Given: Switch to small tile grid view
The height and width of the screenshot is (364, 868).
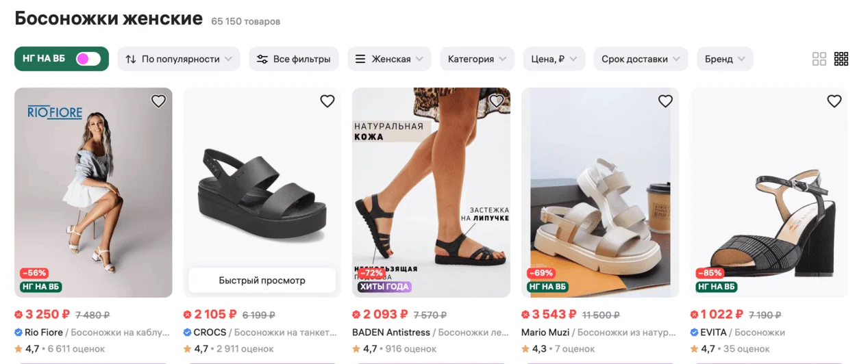Looking at the screenshot, I should pos(841,59).
